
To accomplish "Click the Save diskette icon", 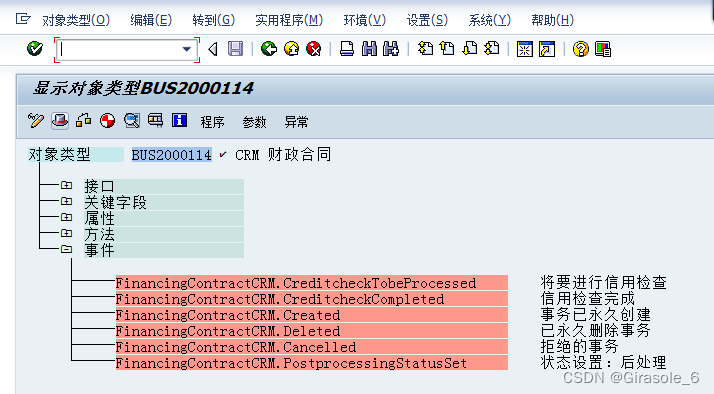I will coord(235,49).
